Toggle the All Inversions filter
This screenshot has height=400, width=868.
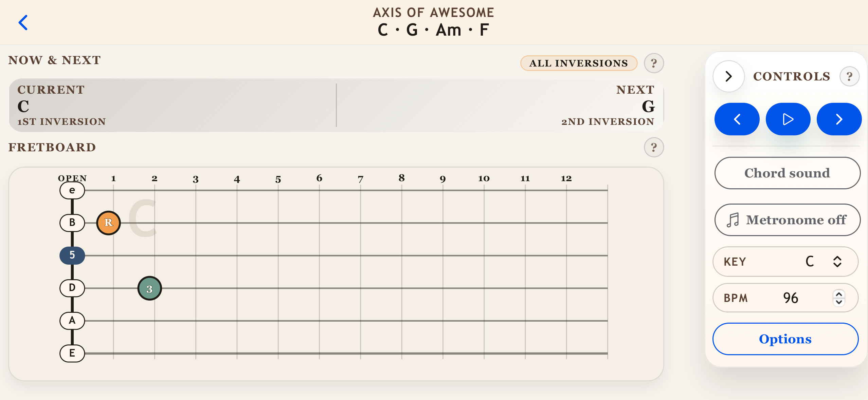(x=579, y=63)
